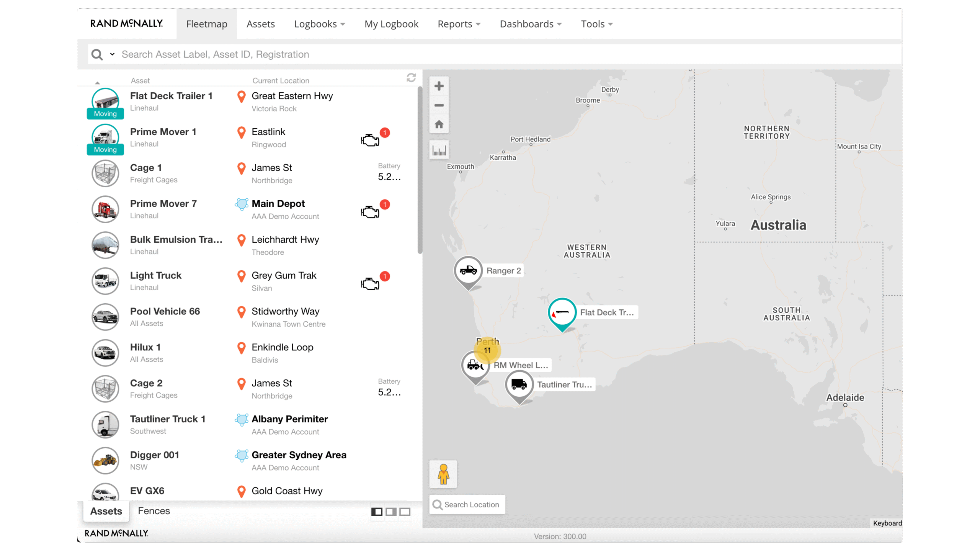Expand the Dashboards menu
Image resolution: width=980 pixels, height=551 pixels.
point(531,24)
